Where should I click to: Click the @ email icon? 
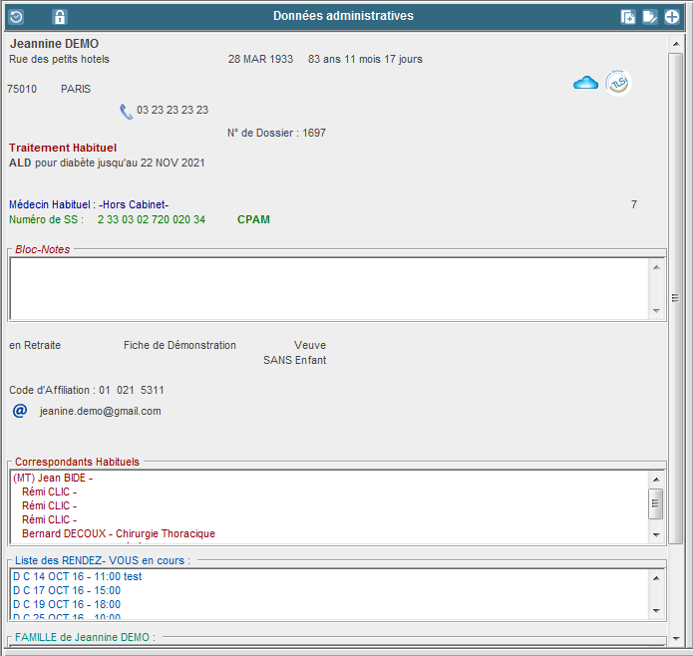pos(19,410)
